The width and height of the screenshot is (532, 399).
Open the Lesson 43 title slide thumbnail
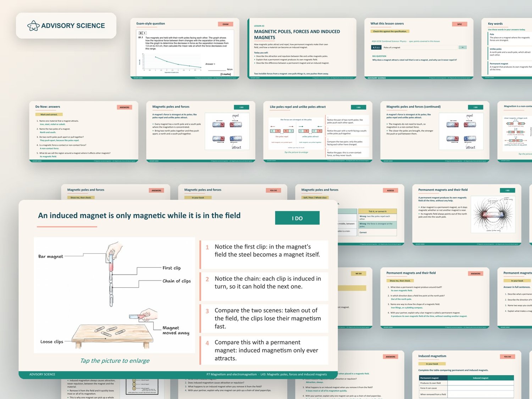[x=302, y=49]
